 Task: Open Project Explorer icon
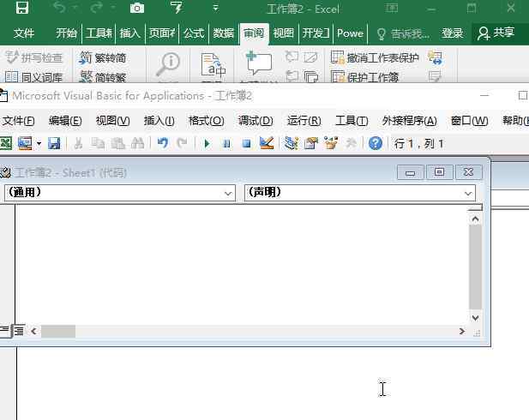click(x=292, y=143)
